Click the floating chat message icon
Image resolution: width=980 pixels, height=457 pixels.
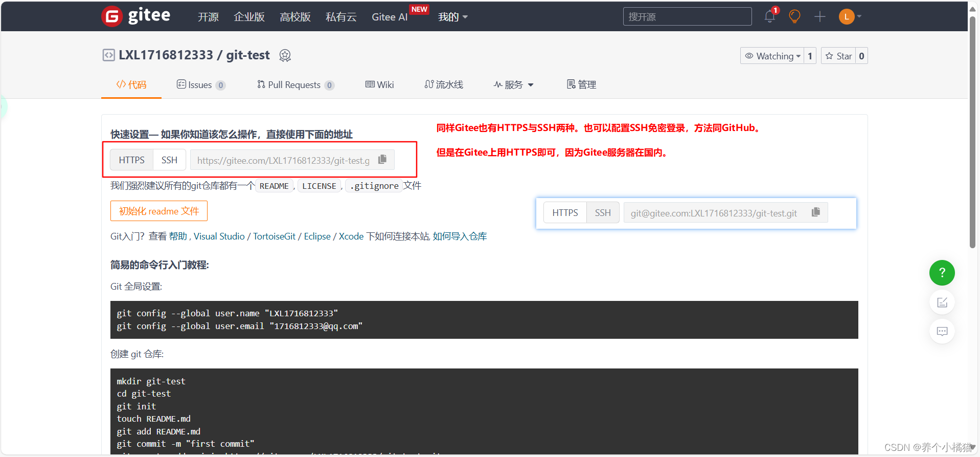(942, 331)
